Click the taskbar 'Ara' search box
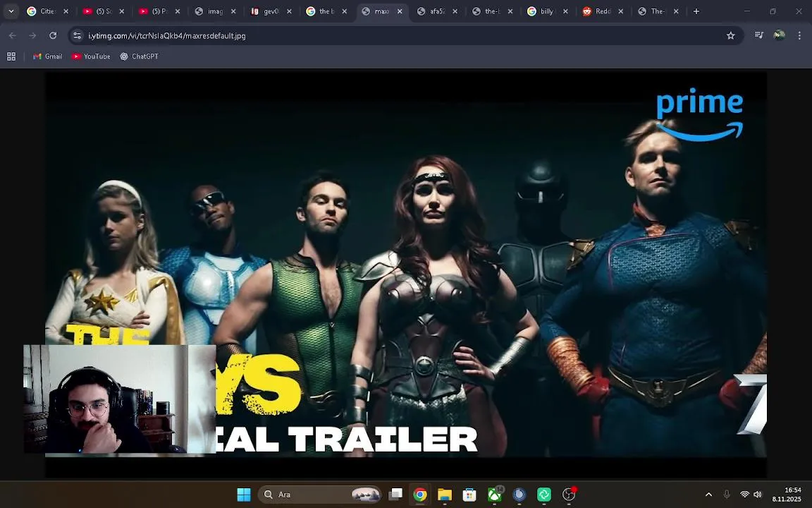The height and width of the screenshot is (508, 812). [319, 495]
